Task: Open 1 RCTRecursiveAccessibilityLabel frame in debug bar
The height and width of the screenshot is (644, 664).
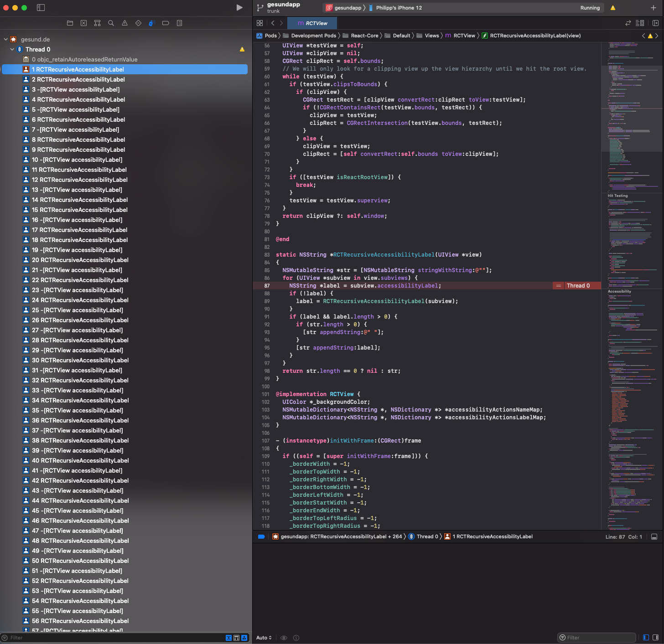Action: pyautogui.click(x=488, y=536)
